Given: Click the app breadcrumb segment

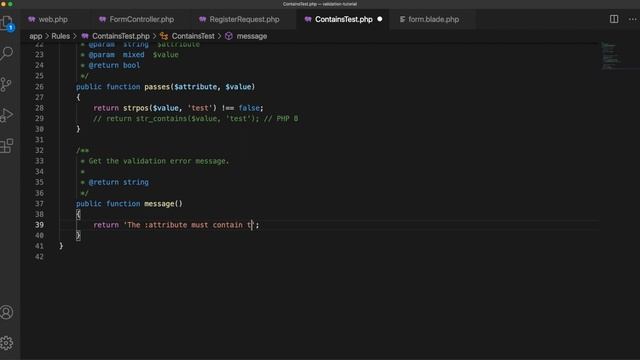Looking at the screenshot, I should coord(36,36).
